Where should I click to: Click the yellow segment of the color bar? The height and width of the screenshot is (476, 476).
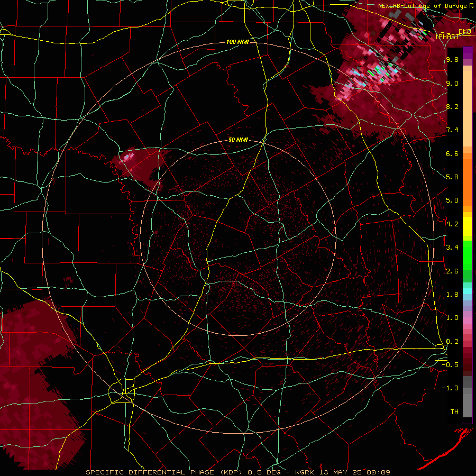(x=467, y=226)
